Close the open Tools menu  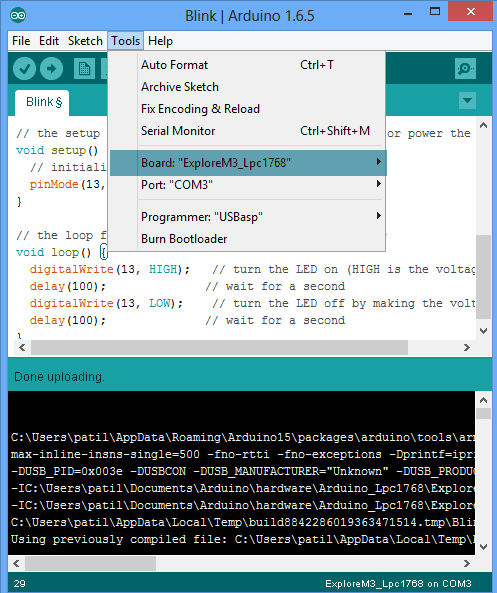click(126, 41)
